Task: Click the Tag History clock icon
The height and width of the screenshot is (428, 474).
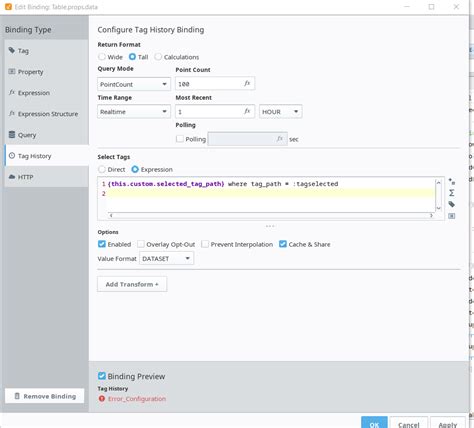Action: click(x=12, y=155)
